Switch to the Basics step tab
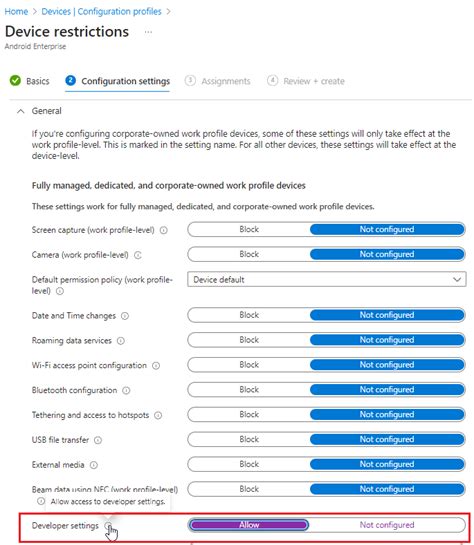 [x=30, y=81]
